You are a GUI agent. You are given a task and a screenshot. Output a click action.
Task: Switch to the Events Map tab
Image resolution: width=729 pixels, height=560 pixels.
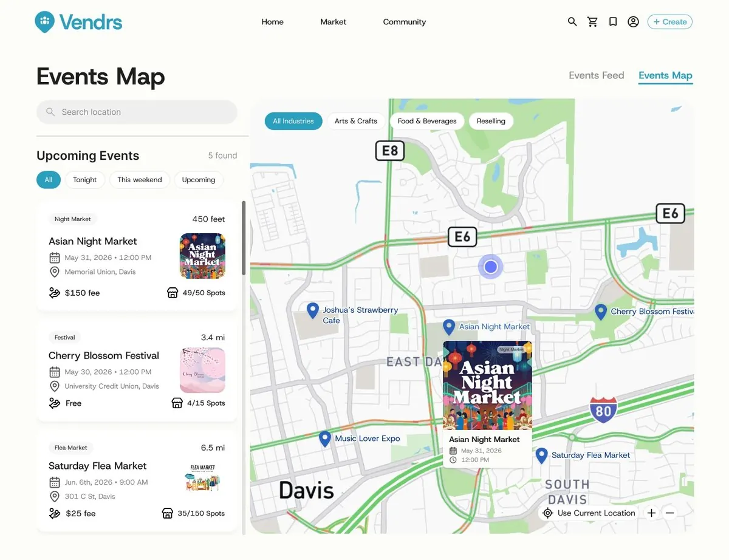pyautogui.click(x=665, y=75)
